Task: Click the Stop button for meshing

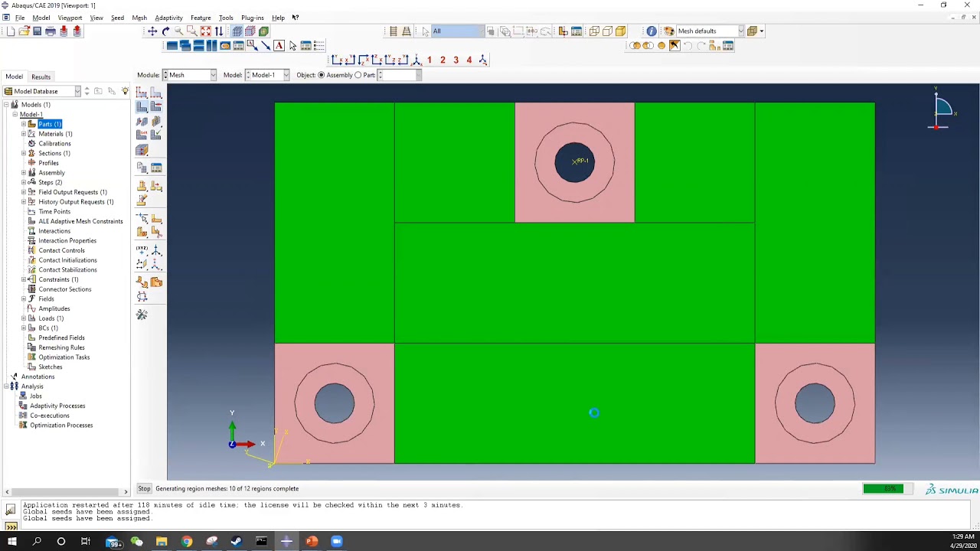Action: (144, 488)
